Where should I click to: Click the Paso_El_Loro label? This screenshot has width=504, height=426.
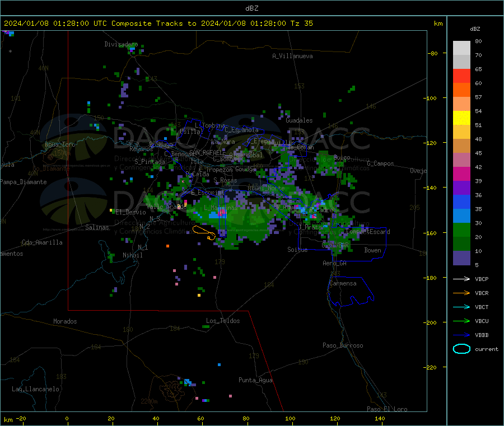(387, 409)
